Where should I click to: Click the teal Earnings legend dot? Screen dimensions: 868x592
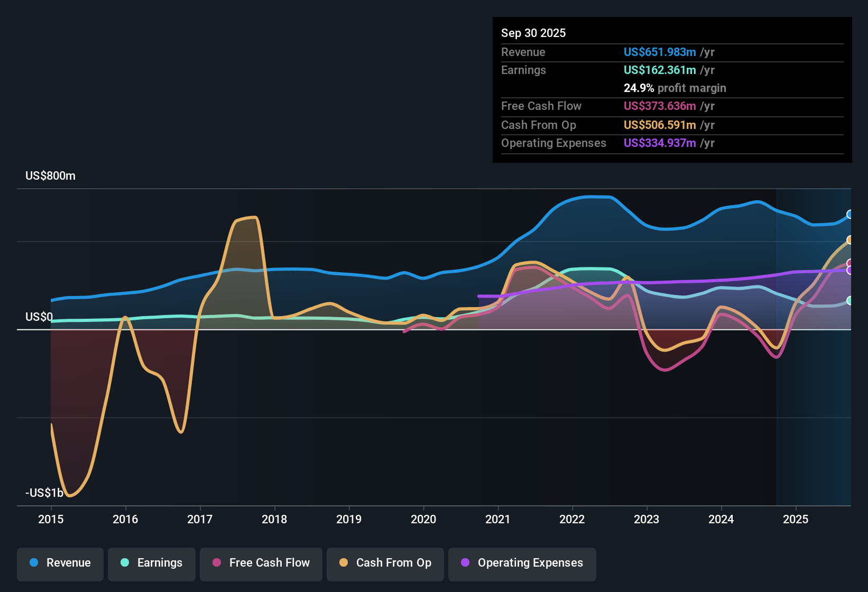tap(125, 563)
